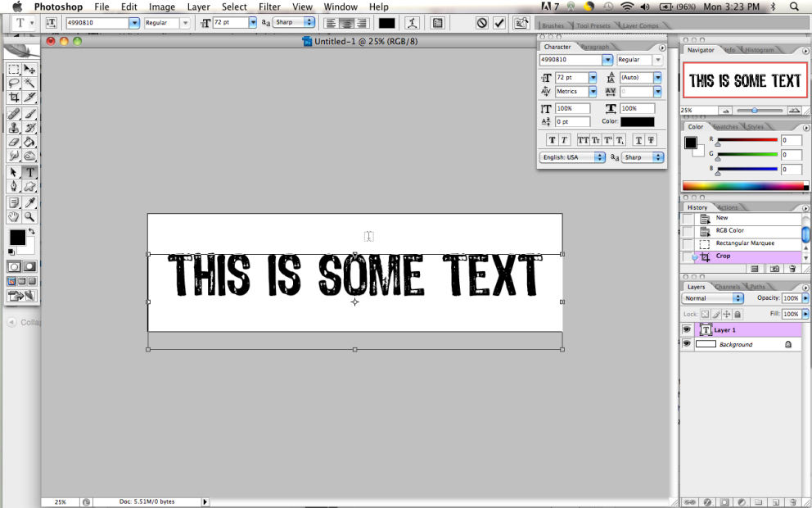Select the Hand tool
812x508 pixels.
[x=14, y=217]
